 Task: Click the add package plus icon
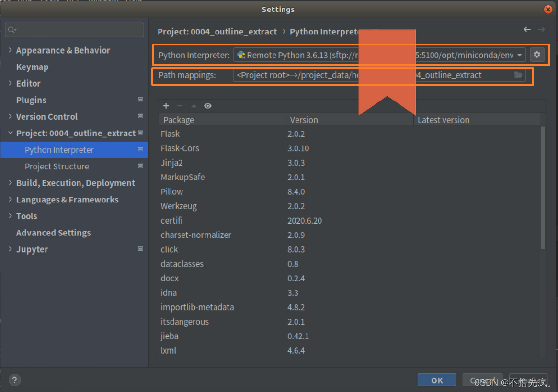pyautogui.click(x=166, y=106)
